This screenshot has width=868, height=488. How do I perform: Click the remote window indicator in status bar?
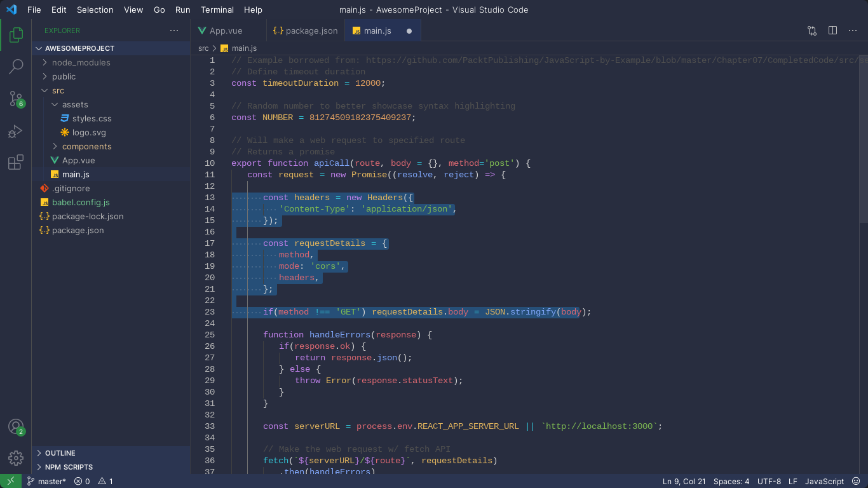11,482
